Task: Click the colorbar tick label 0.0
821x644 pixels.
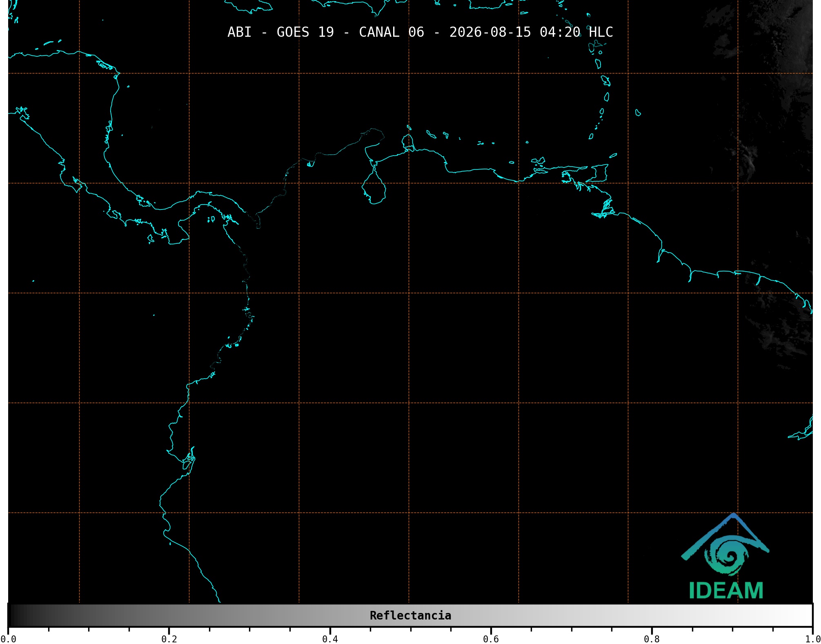Action: (x=9, y=639)
